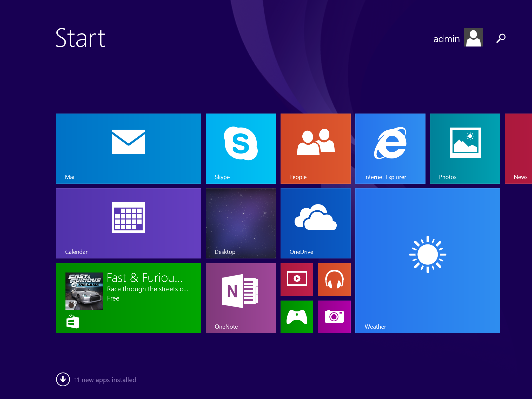
Task: Open the Weather tile
Action: pos(428,261)
